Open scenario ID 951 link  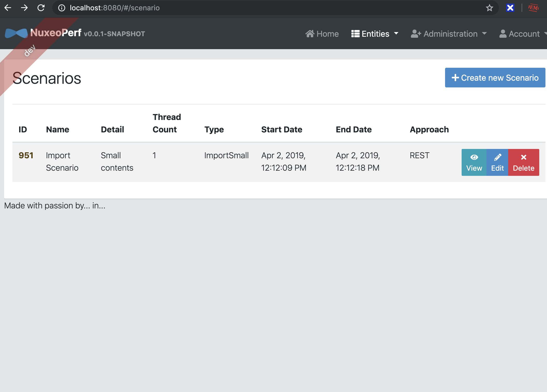click(x=26, y=155)
